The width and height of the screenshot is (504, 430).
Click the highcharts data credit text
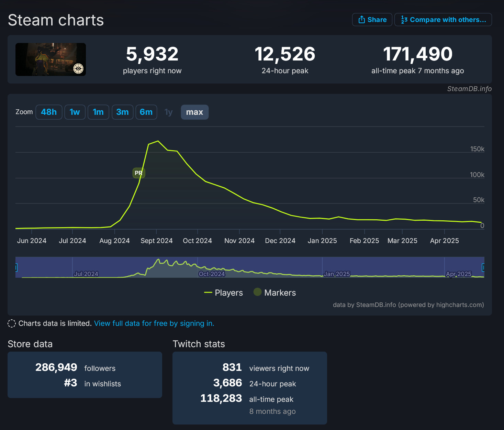tap(408, 305)
